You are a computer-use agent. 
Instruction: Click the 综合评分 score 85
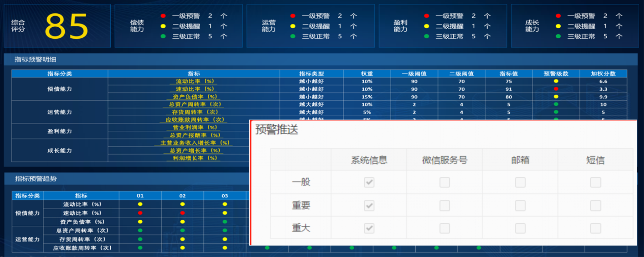[66, 26]
